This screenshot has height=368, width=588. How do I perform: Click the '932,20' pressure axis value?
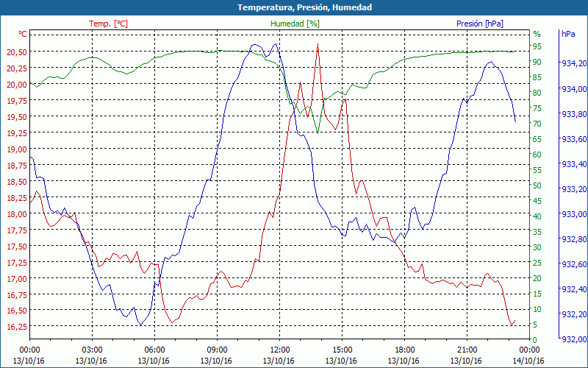click(x=574, y=314)
